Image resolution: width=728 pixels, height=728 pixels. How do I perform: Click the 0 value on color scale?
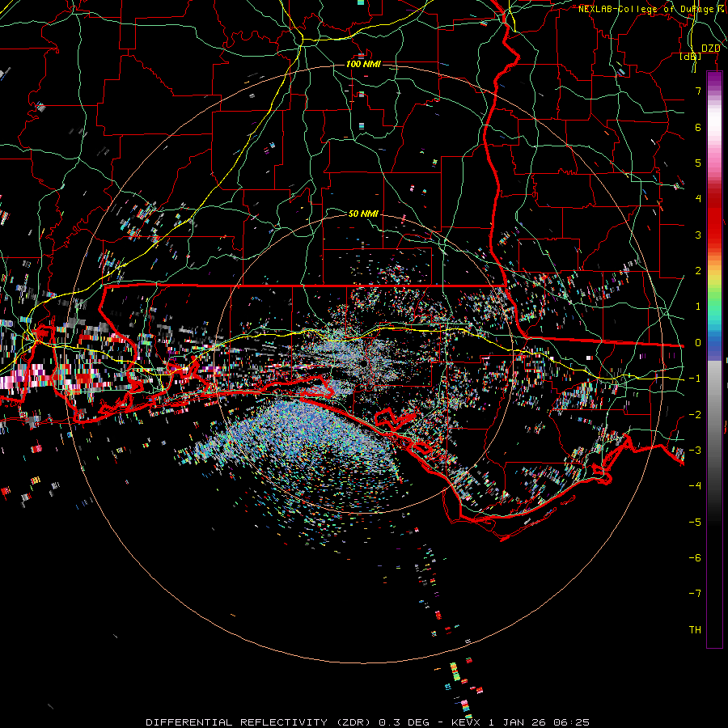pyautogui.click(x=698, y=343)
